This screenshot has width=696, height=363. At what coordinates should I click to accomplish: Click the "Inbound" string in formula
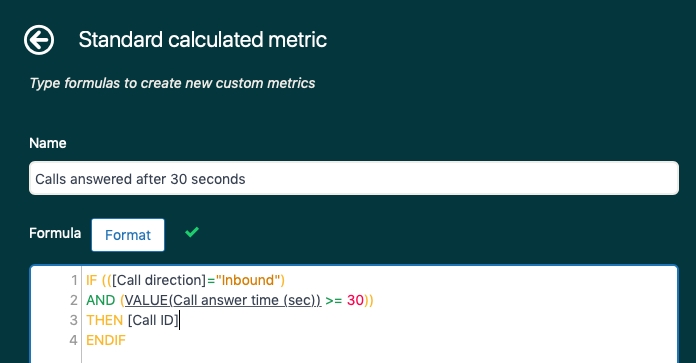pyautogui.click(x=248, y=280)
